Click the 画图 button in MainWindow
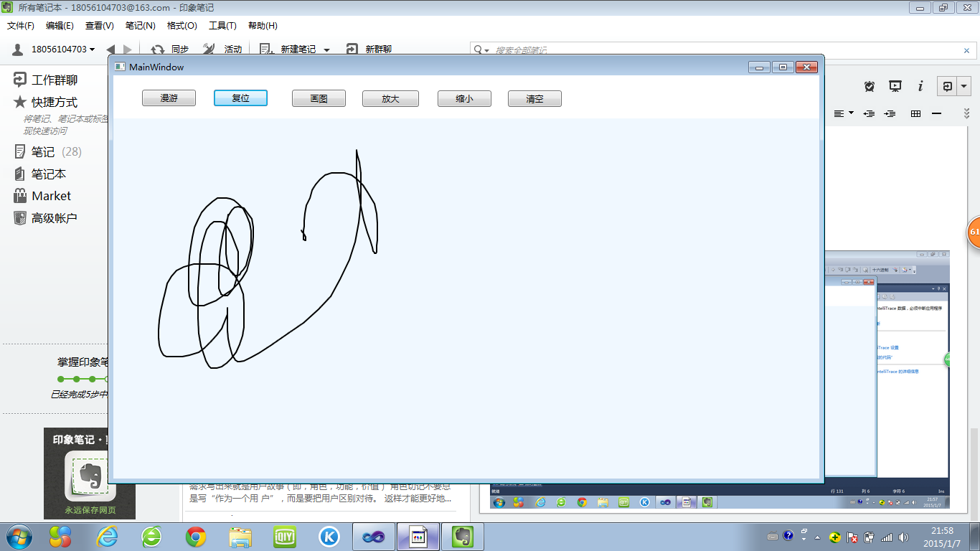 (319, 98)
